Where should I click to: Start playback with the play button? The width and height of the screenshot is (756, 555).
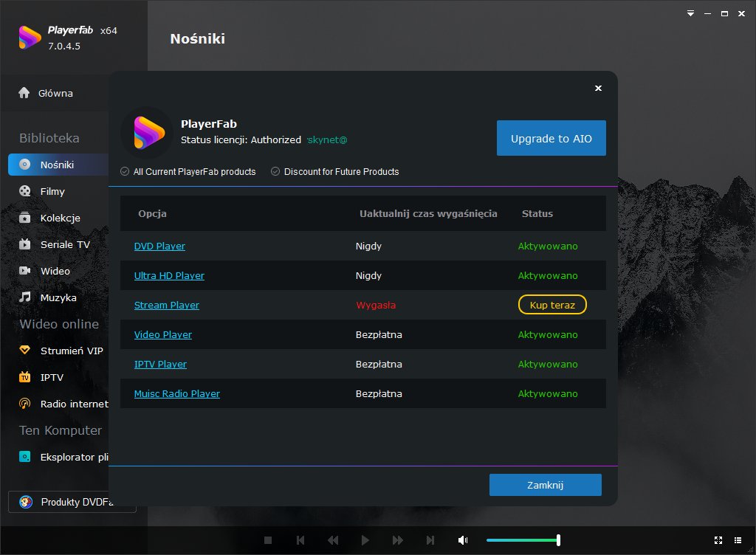(365, 540)
